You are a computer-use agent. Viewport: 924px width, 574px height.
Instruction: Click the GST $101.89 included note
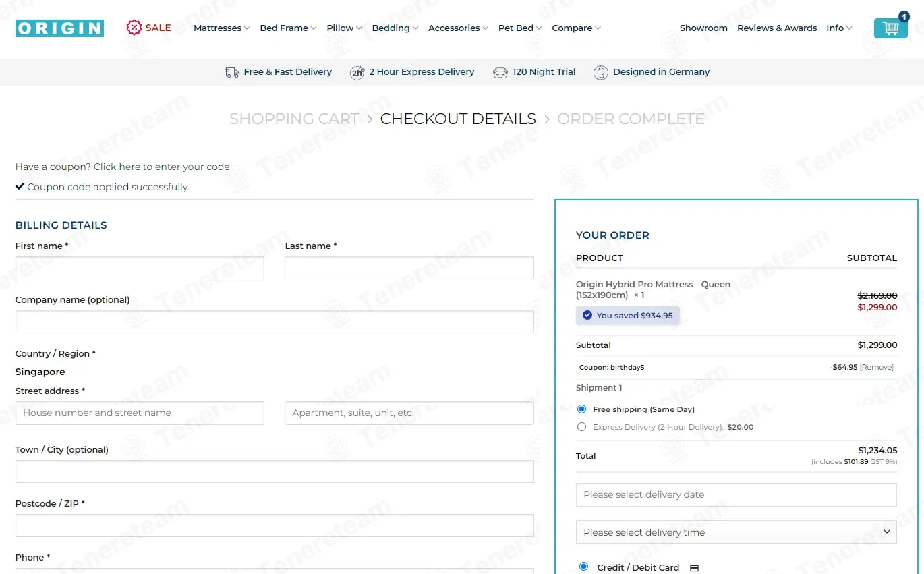[x=855, y=462]
